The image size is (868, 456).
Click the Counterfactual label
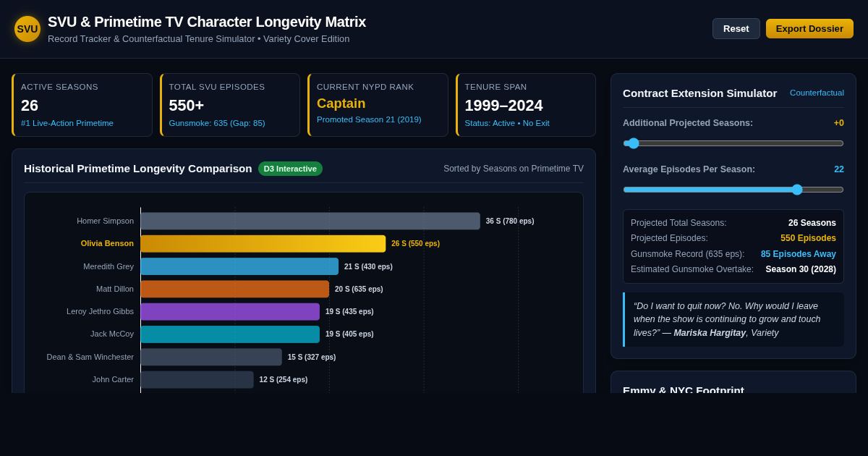[817, 93]
